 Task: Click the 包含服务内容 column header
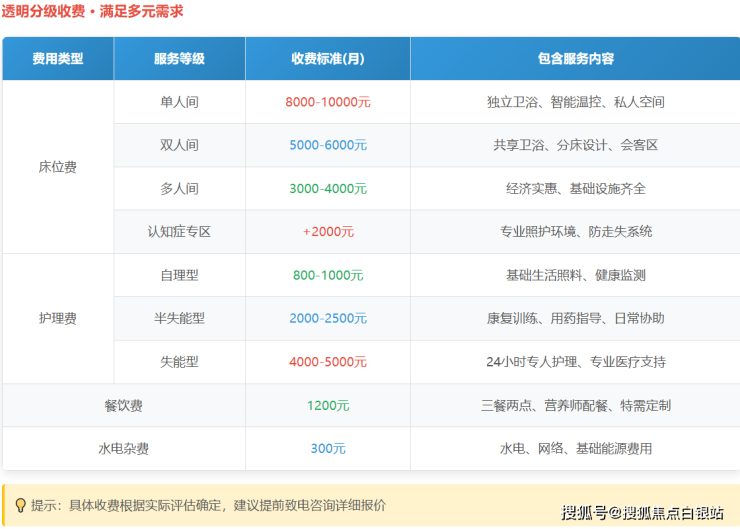coord(575,59)
